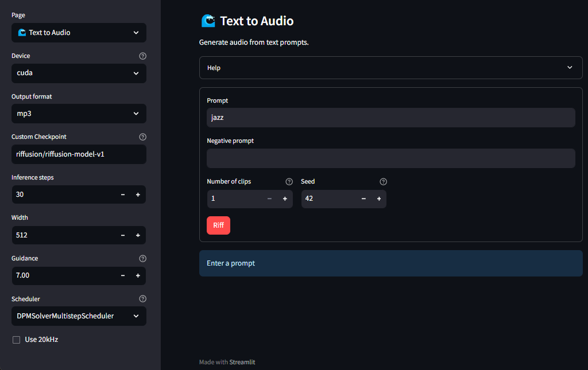Focus the Prompt field containing jazz
The width and height of the screenshot is (588, 370).
click(x=390, y=118)
